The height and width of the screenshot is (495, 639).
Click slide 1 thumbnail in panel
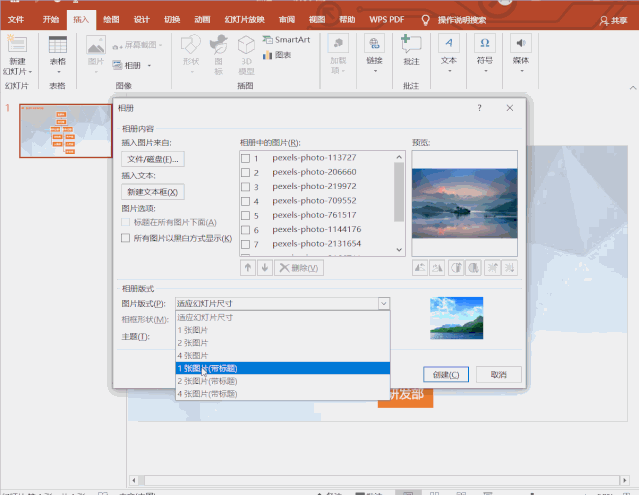tap(65, 131)
